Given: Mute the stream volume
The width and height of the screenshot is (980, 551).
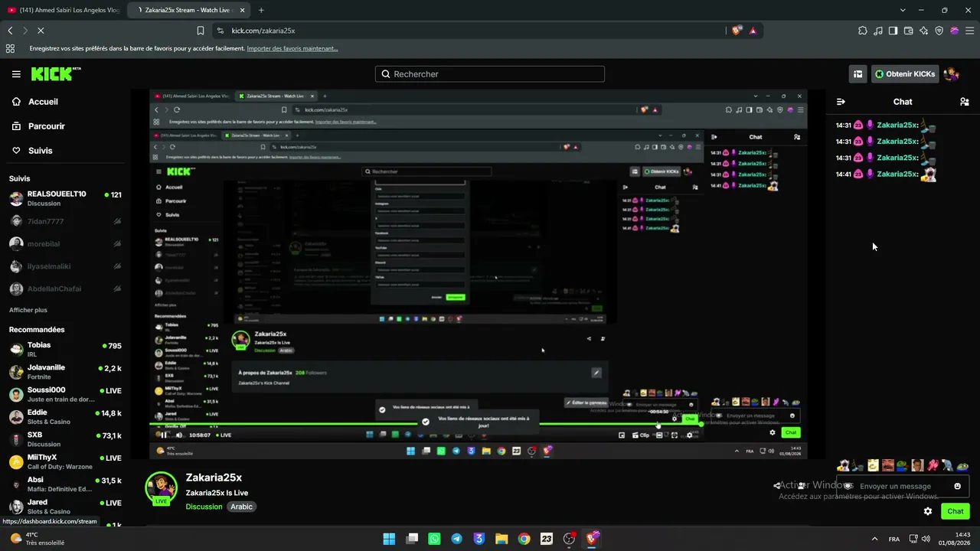Looking at the screenshot, I should click(179, 435).
